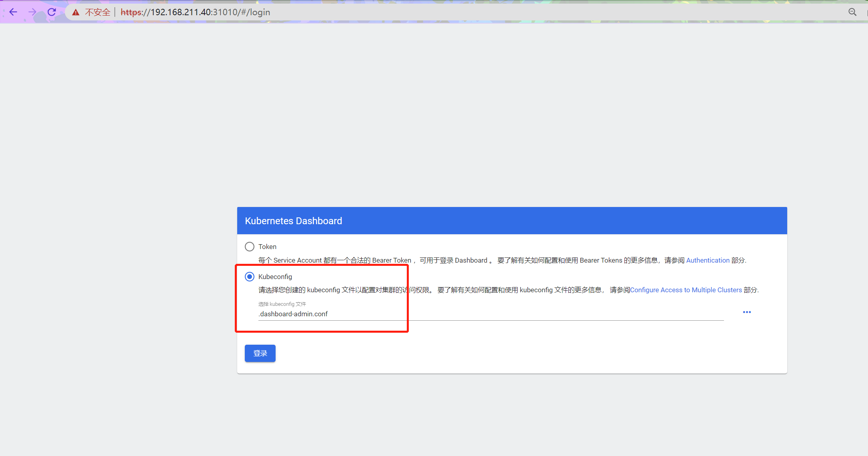Open the kubeconfig file chooser three-dots icon
The image size is (868, 456).
(747, 312)
